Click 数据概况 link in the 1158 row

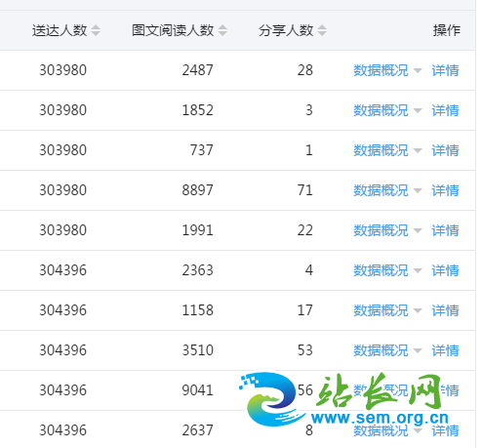pyautogui.click(x=381, y=310)
